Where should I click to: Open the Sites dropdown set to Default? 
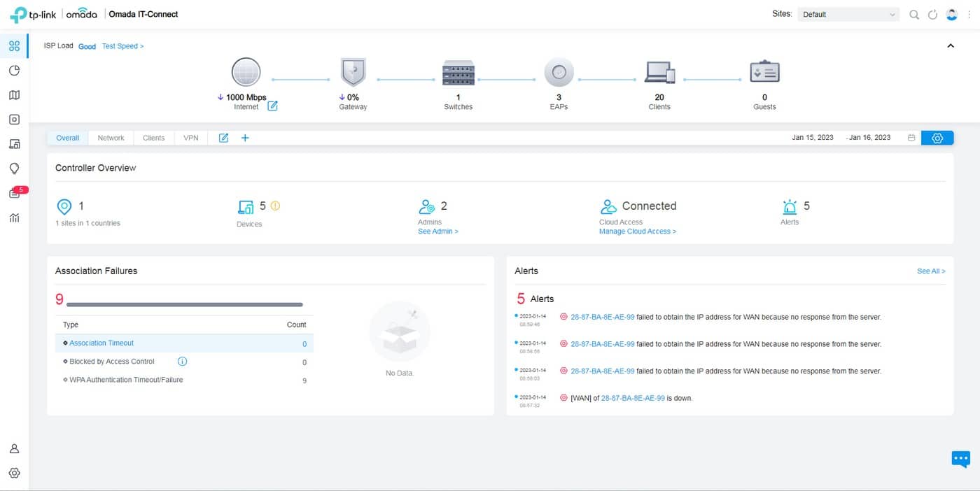pos(848,15)
